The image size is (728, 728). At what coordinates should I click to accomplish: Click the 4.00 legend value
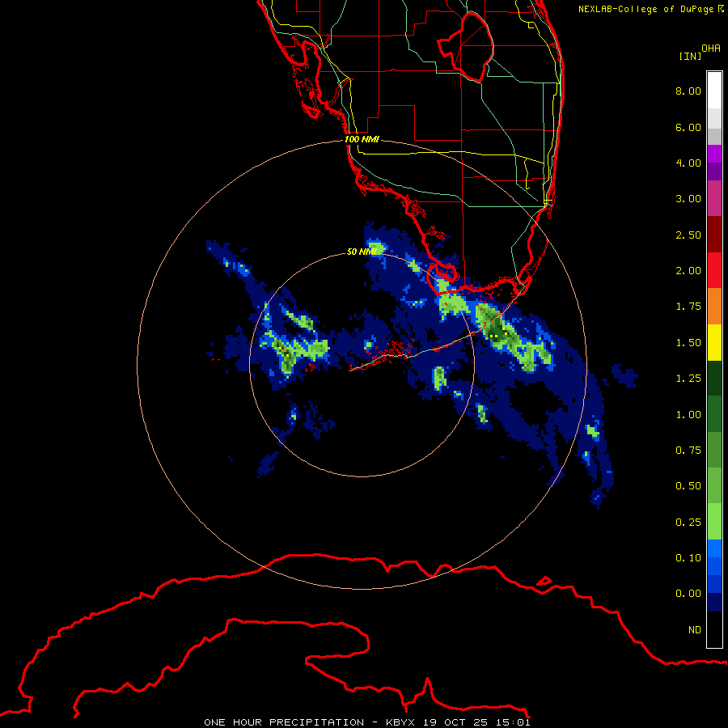tap(688, 163)
